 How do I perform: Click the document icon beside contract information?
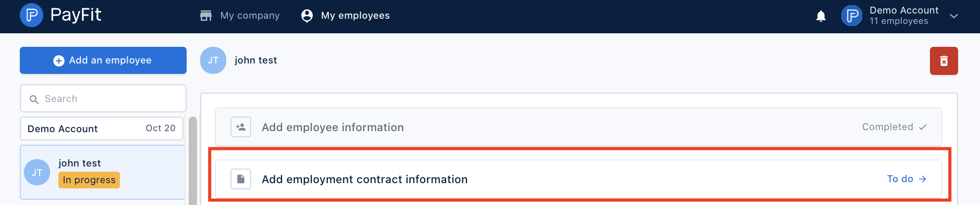click(241, 179)
